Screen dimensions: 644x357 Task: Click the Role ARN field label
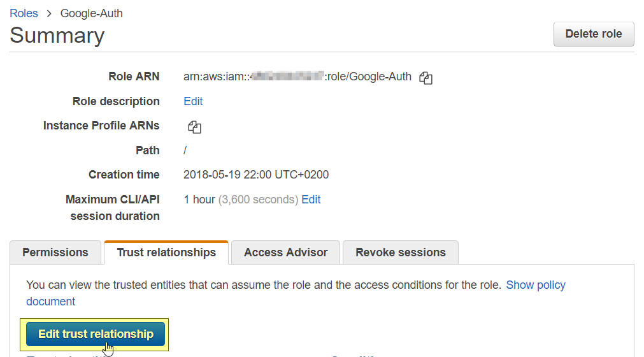134,76
